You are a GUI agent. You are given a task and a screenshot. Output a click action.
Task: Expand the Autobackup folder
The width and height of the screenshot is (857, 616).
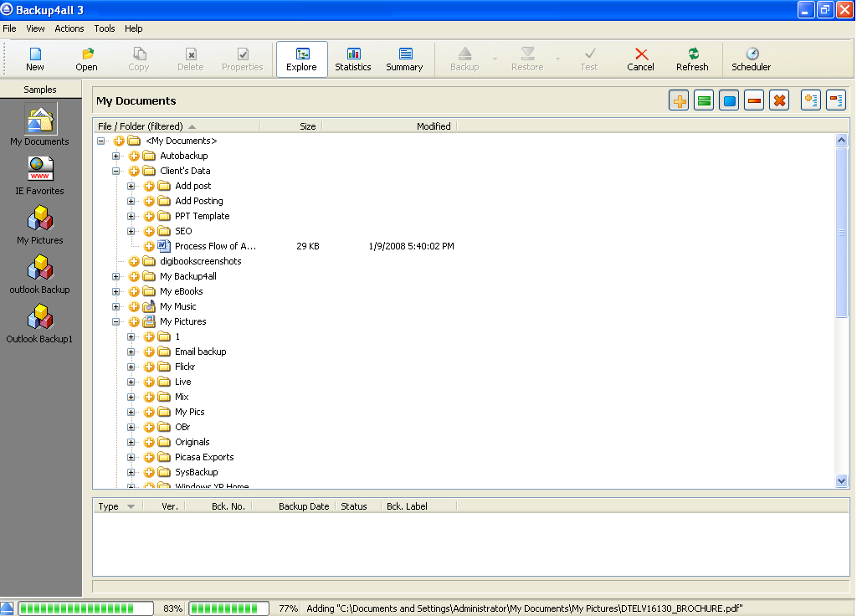coord(115,156)
